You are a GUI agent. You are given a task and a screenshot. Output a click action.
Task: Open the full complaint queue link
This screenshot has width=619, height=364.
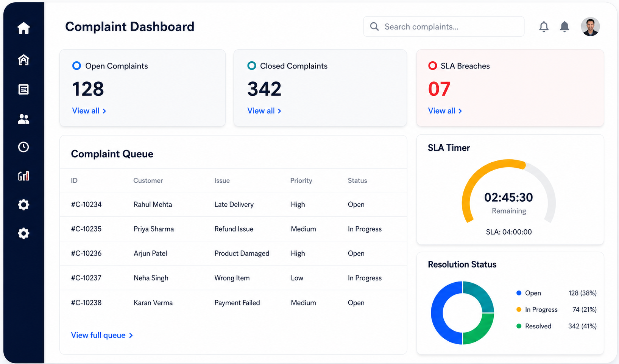point(102,335)
